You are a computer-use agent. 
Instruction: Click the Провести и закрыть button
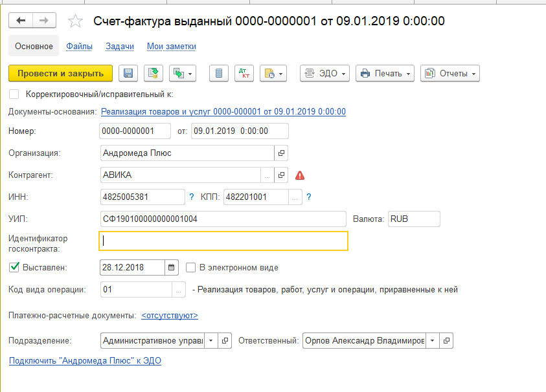coord(61,73)
